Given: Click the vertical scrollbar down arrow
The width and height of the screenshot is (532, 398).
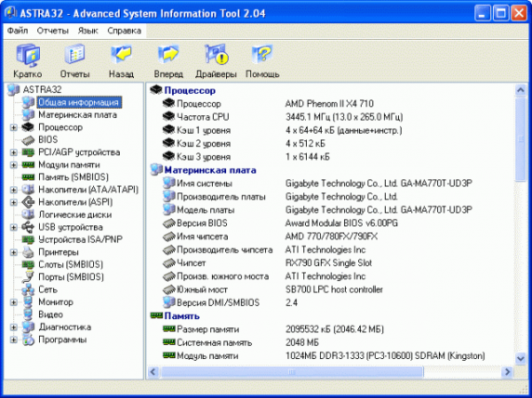Looking at the screenshot, I should [x=520, y=358].
